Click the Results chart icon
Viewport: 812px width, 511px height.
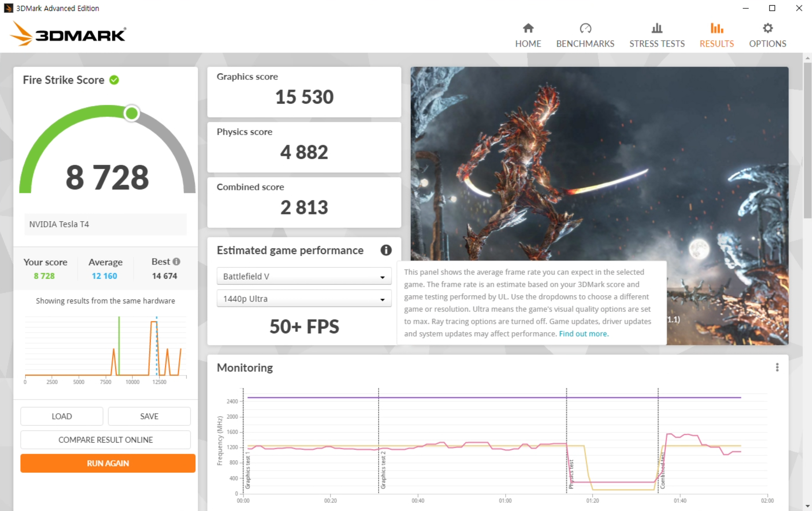click(x=717, y=28)
